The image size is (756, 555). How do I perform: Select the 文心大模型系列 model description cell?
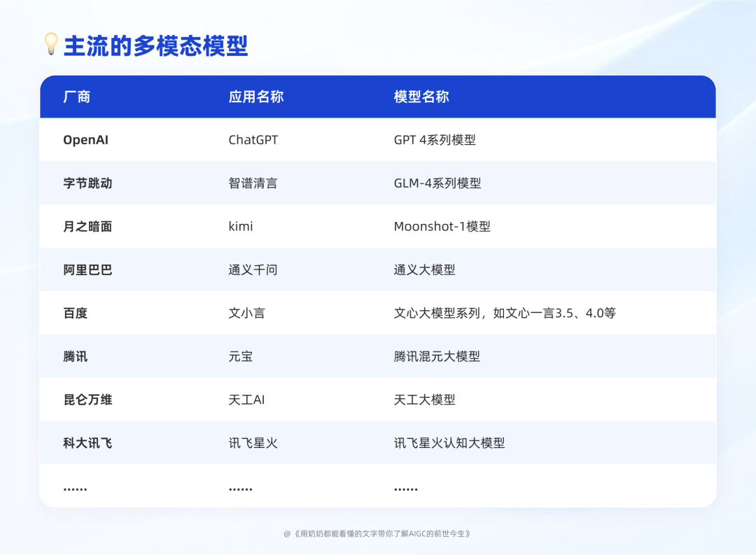pos(505,314)
